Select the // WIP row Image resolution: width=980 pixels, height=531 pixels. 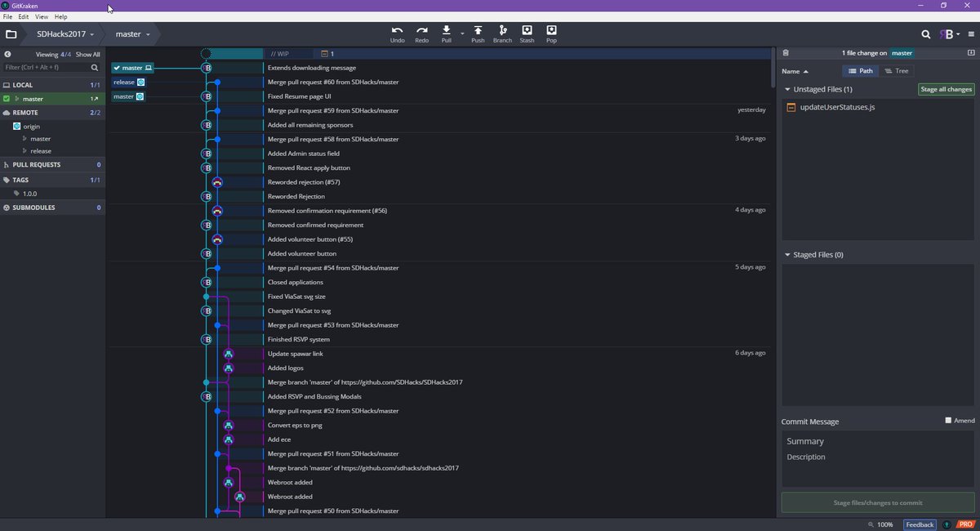coord(519,54)
